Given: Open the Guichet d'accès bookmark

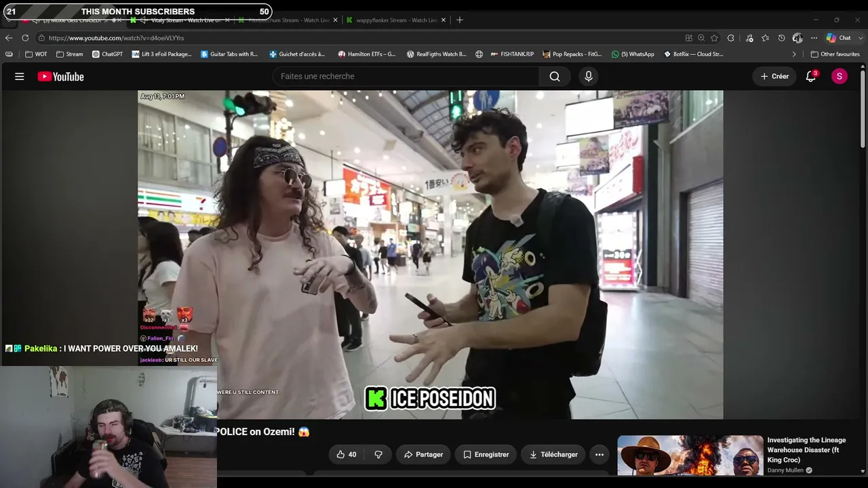Looking at the screenshot, I should click(x=297, y=54).
